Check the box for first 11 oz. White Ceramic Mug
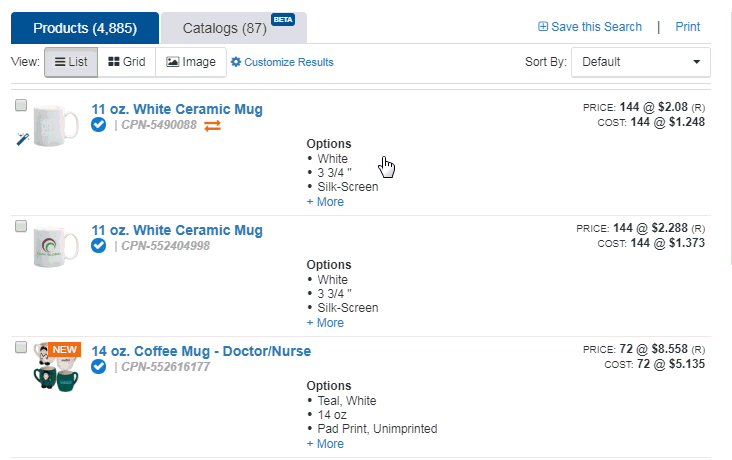The height and width of the screenshot is (460, 732). pos(21,106)
